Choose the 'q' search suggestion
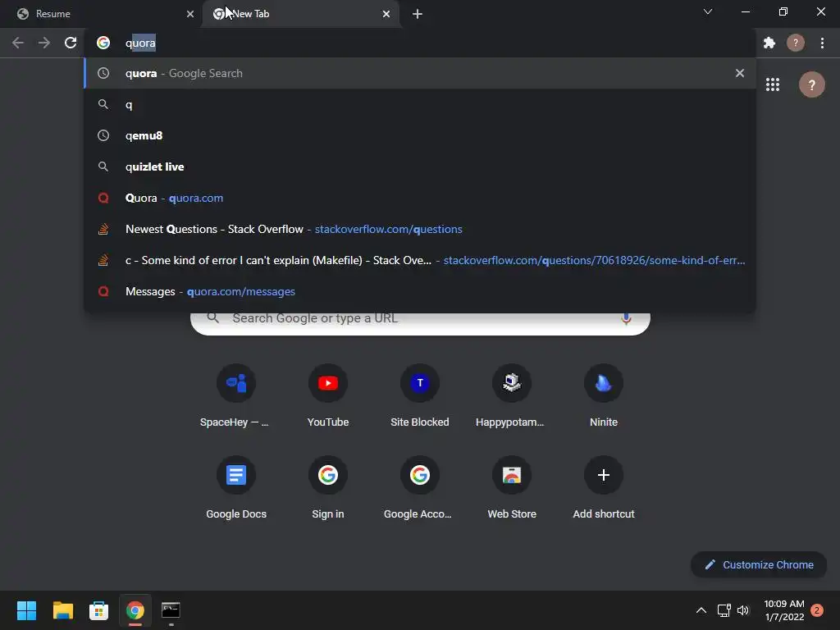 [420, 104]
